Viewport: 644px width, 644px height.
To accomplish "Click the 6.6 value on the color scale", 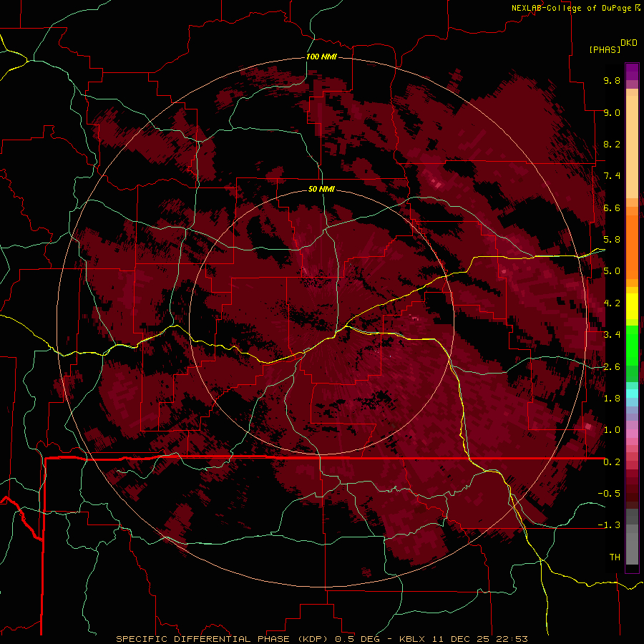I will (x=612, y=208).
